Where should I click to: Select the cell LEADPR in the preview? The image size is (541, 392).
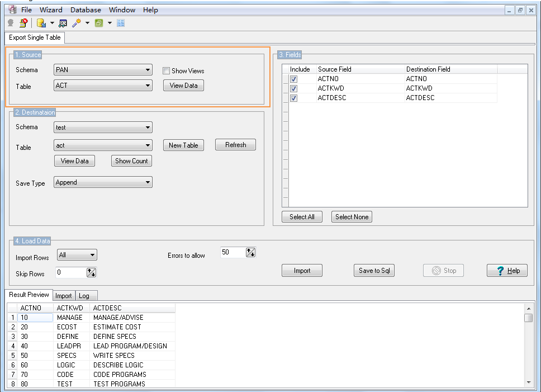coord(72,346)
